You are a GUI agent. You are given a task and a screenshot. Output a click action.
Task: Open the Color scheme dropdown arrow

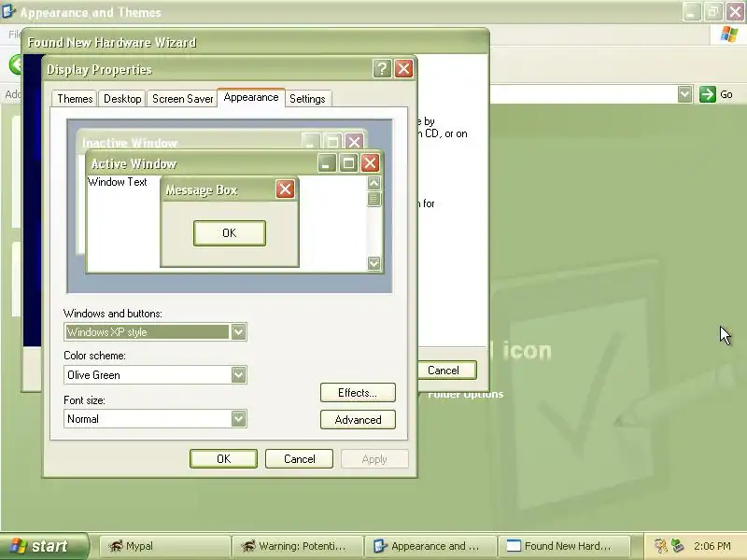(238, 375)
